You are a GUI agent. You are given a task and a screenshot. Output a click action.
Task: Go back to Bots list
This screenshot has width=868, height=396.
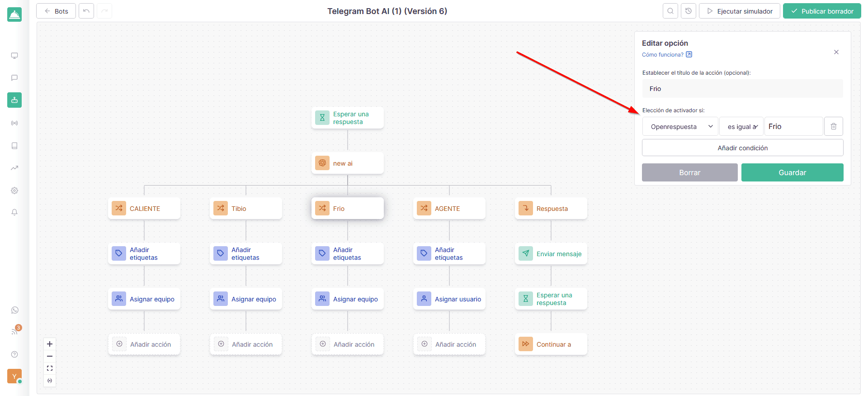(x=56, y=11)
